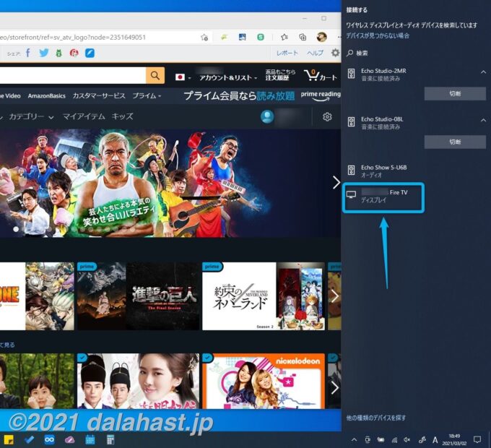This screenshot has height=448, width=491.
Task: Click the red round share icon
Action: tap(74, 53)
